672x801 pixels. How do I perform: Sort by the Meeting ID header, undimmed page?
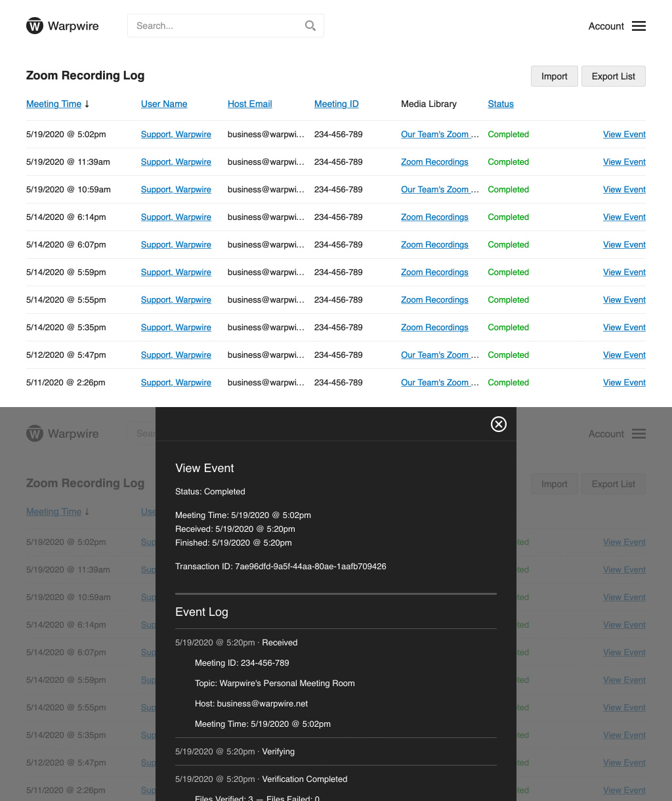pos(337,104)
